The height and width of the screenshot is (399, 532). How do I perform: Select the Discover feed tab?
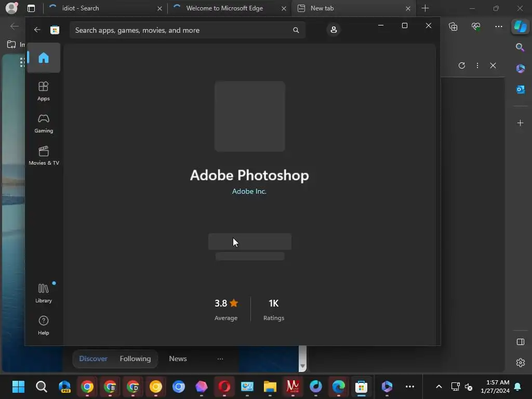(94, 358)
